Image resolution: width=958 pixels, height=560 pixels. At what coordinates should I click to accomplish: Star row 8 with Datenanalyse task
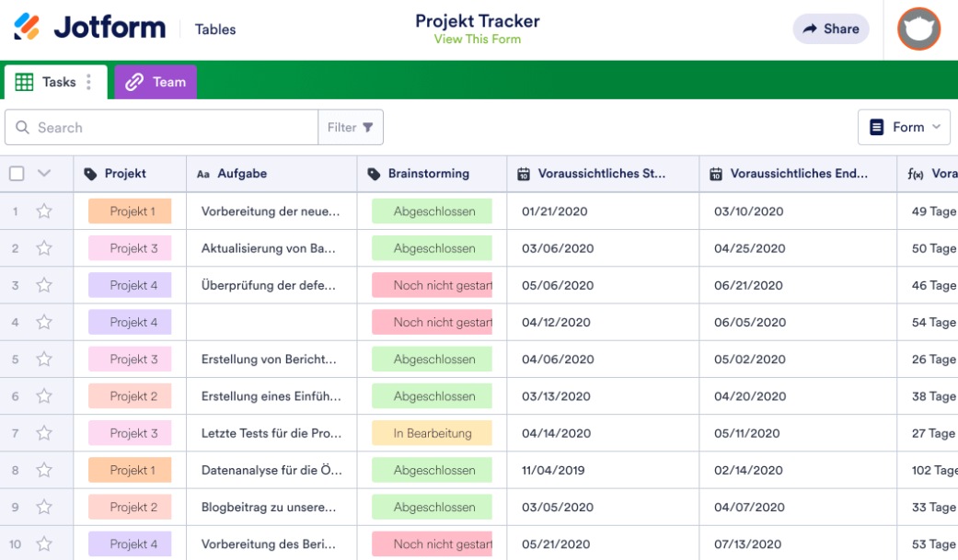pyautogui.click(x=43, y=470)
